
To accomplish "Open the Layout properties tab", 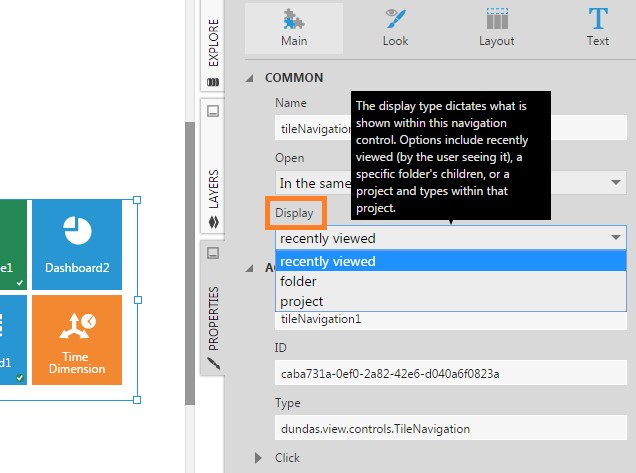I will [496, 28].
